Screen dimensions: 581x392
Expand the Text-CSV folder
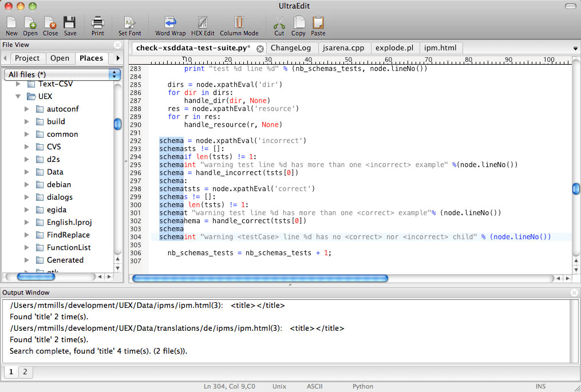(x=18, y=84)
